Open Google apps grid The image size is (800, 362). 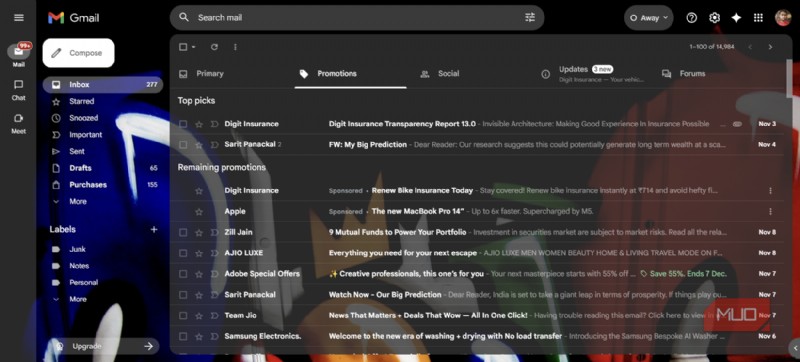click(758, 18)
